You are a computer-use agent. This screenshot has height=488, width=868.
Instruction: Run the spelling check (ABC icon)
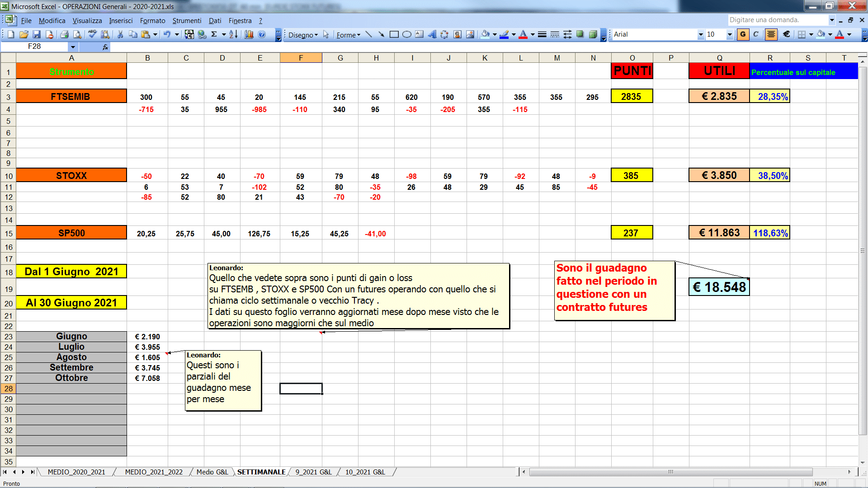[93, 34]
